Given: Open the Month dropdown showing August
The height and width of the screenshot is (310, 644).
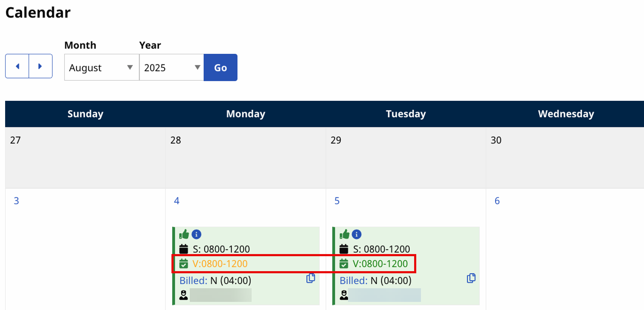Looking at the screenshot, I should (x=101, y=67).
